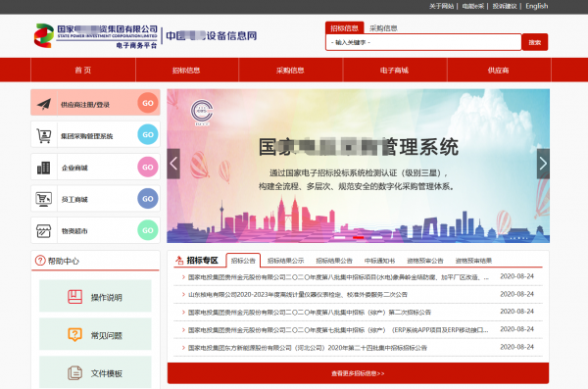This screenshot has width=588, height=389.
Task: Click the pink GO button for 企业商城
Action: click(148, 167)
